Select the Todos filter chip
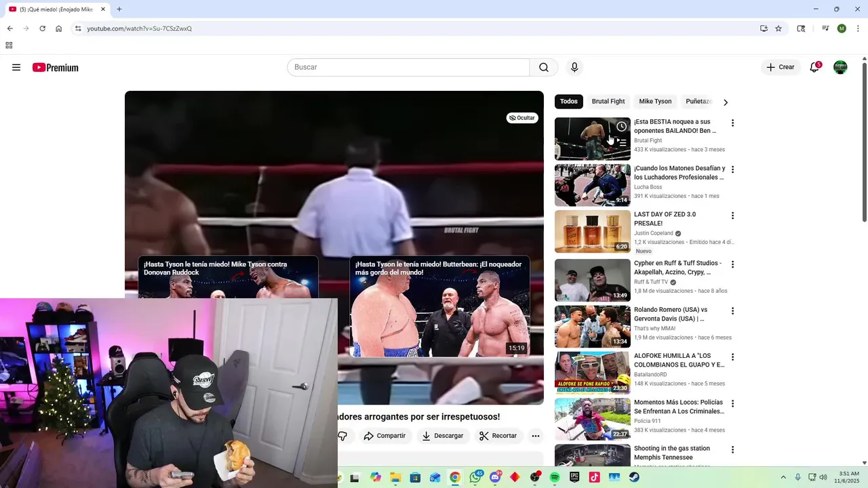Viewport: 868px width, 488px height. click(x=569, y=102)
